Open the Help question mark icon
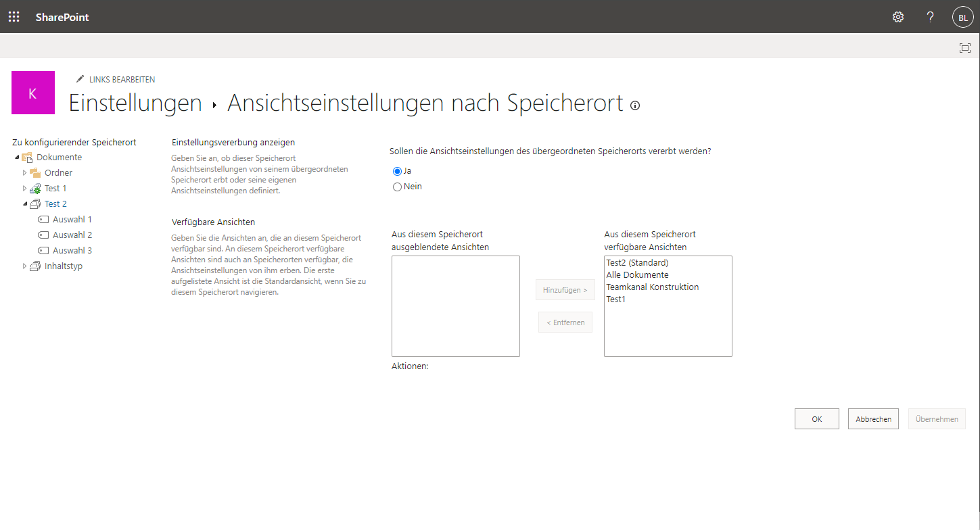980x530 pixels. (930, 16)
